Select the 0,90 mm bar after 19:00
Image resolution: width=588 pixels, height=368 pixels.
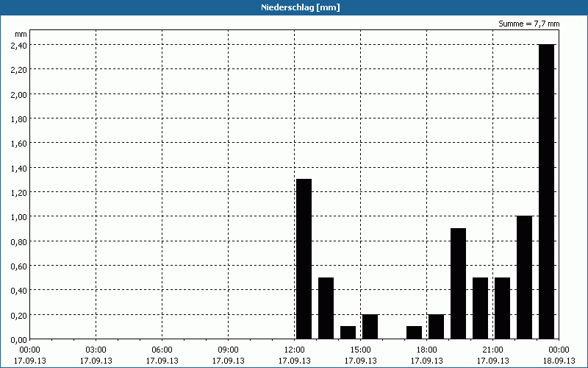tap(458, 283)
